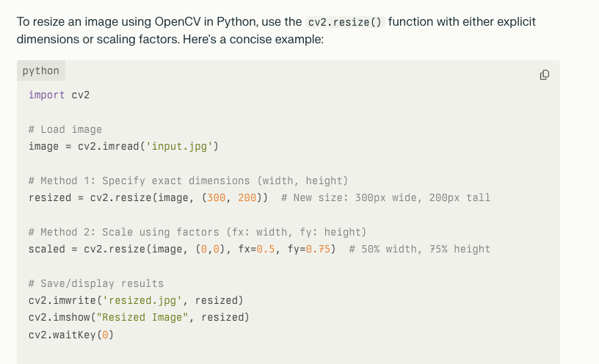Click the '# Save/display results' comment
The height and width of the screenshot is (364, 599).
96,283
